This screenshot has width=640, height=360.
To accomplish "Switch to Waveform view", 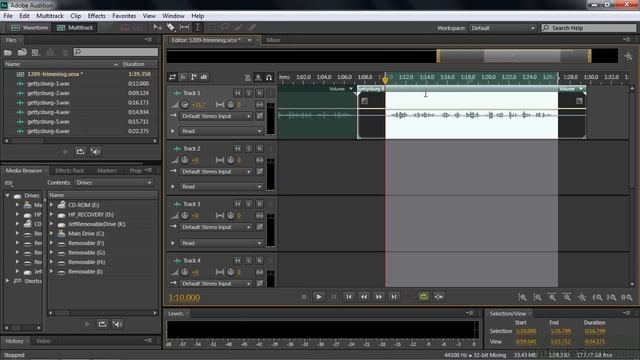I will [29, 28].
